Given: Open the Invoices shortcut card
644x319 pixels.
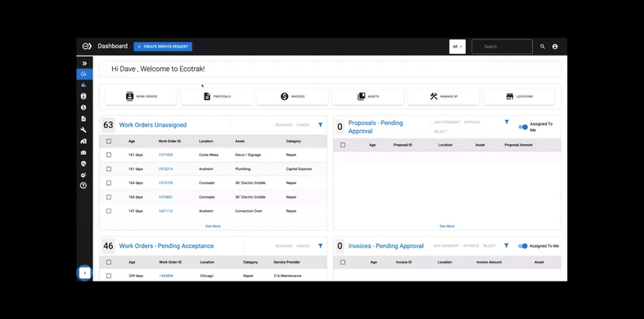Looking at the screenshot, I should [292, 97].
